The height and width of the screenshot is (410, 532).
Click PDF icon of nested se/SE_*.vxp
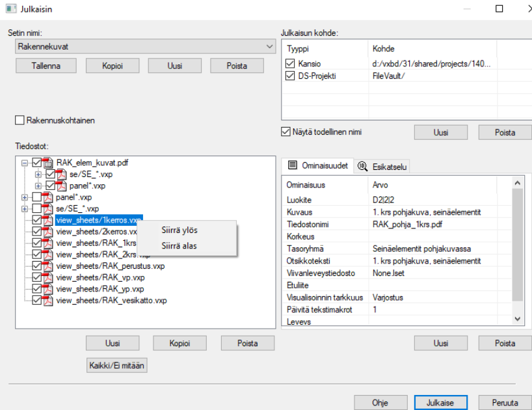pyautogui.click(x=62, y=174)
